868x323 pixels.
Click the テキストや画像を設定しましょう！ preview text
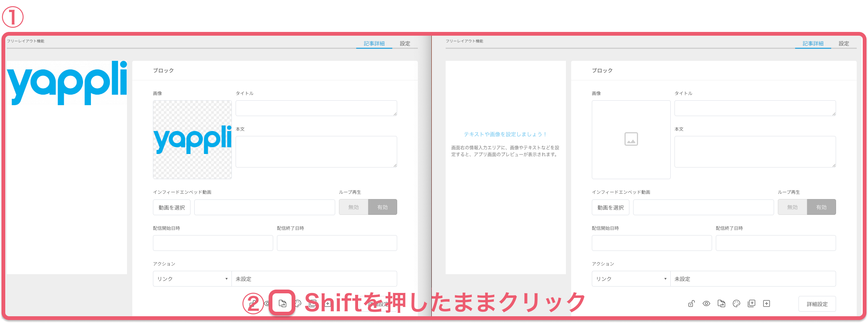pos(505,134)
